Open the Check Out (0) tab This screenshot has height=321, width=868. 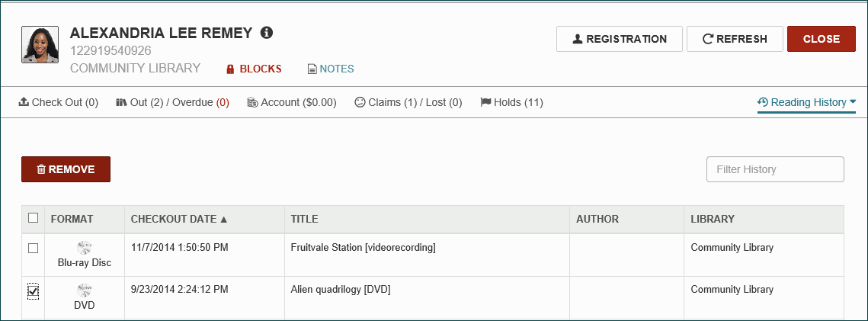(x=59, y=102)
